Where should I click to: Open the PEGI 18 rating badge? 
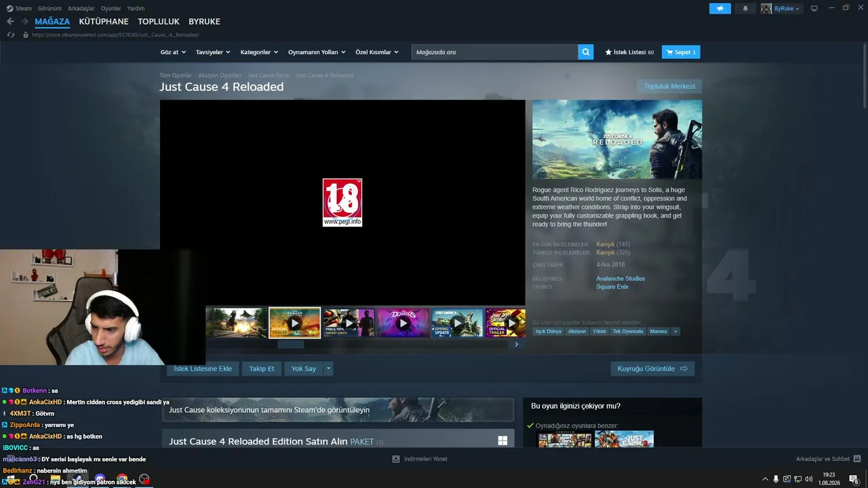click(342, 202)
